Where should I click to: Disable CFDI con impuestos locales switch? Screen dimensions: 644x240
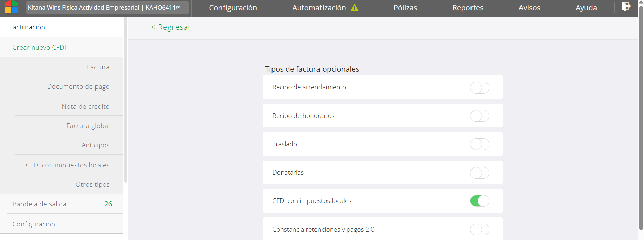tap(479, 201)
